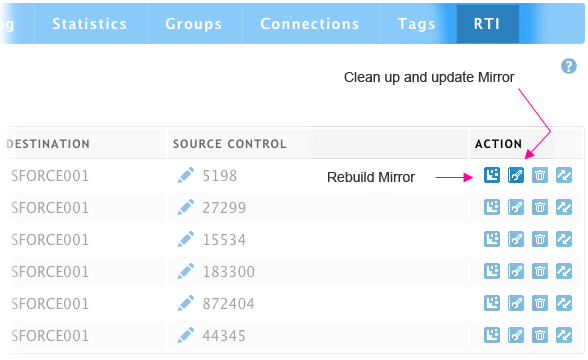Viewport: 588px width, 360px height.
Task: Edit source control for row 44345
Action: pos(186,335)
